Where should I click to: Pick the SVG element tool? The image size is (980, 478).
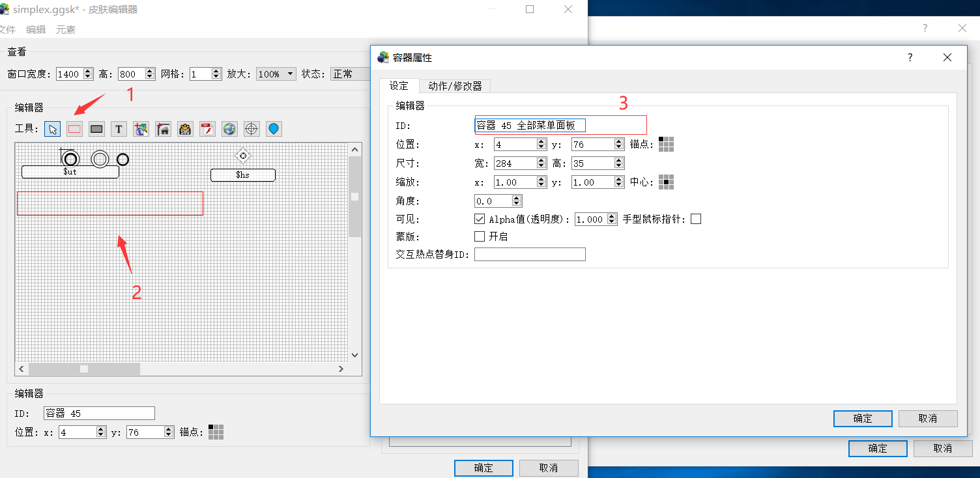(x=185, y=129)
